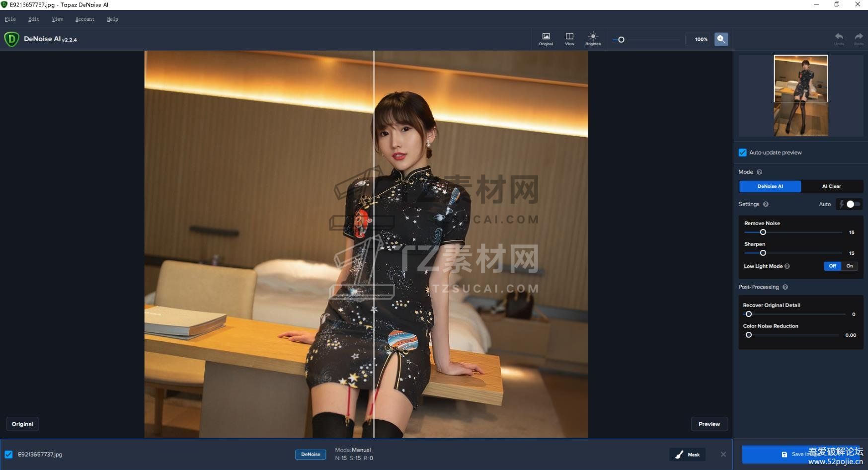This screenshot has height=470, width=868.
Task: Close the Topaz DeNoise AI window
Action: [x=858, y=4]
